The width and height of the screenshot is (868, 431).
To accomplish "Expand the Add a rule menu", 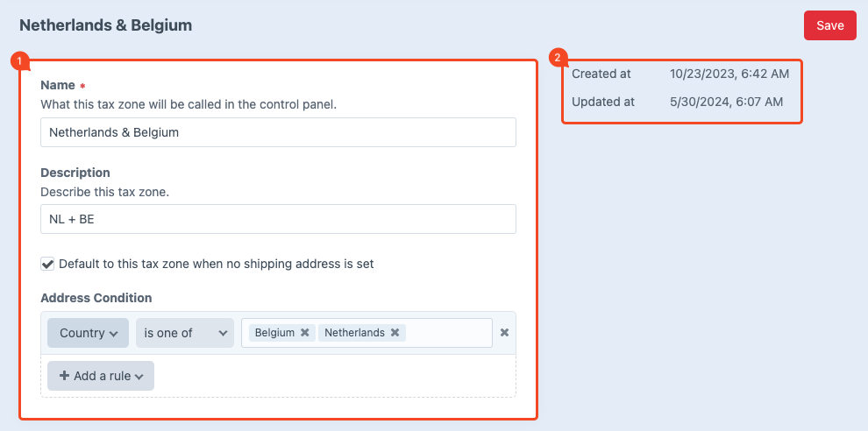I will 101,376.
